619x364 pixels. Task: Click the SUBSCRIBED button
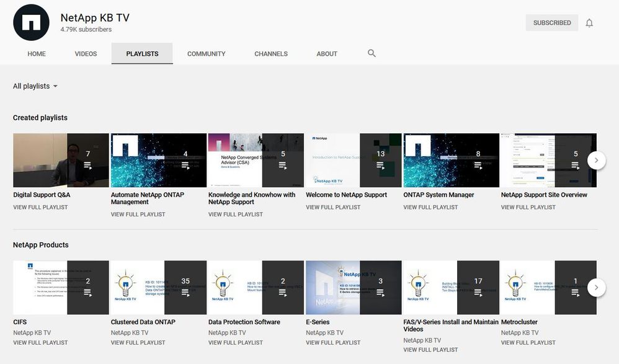[552, 23]
